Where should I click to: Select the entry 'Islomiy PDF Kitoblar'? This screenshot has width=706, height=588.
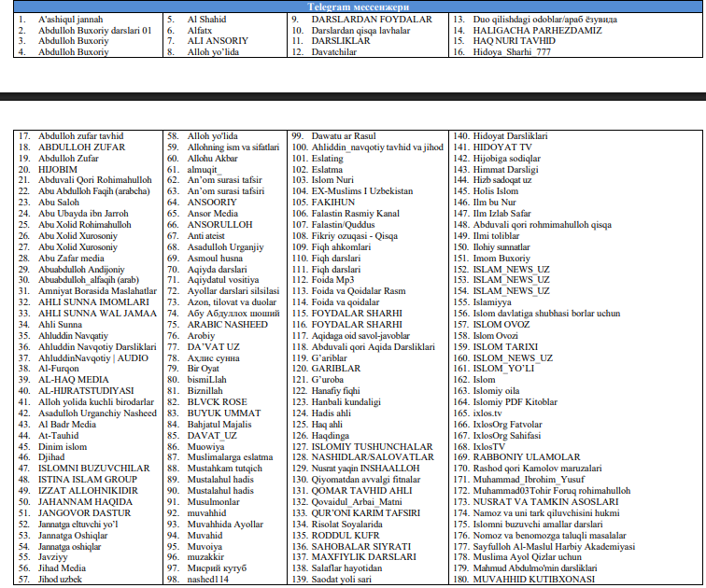tap(515, 401)
